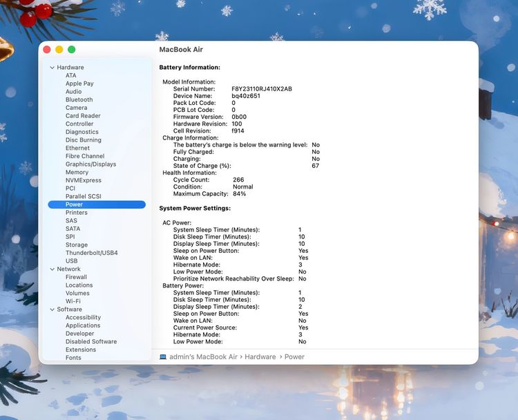Select SAS in the sidebar
The height and width of the screenshot is (420, 518).
click(x=71, y=220)
